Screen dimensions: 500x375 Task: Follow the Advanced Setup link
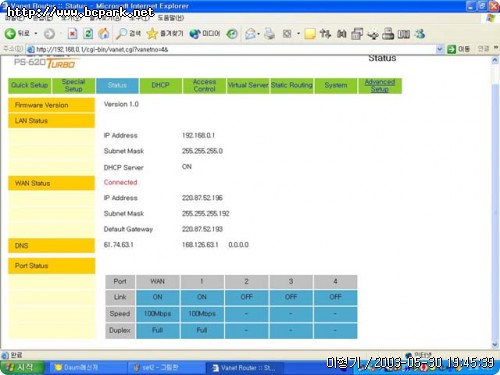pyautogui.click(x=380, y=86)
